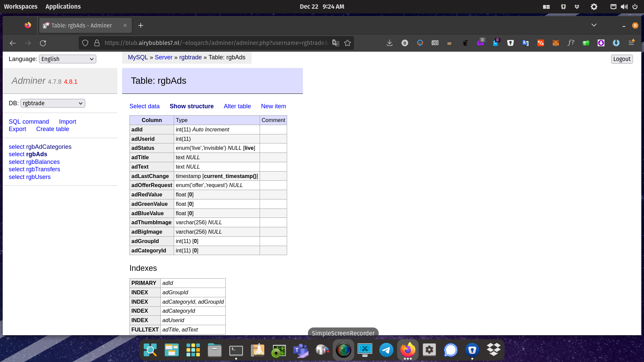The image size is (644, 362).
Task: Open the Ghostery ghost extension
Action: click(x=495, y=43)
